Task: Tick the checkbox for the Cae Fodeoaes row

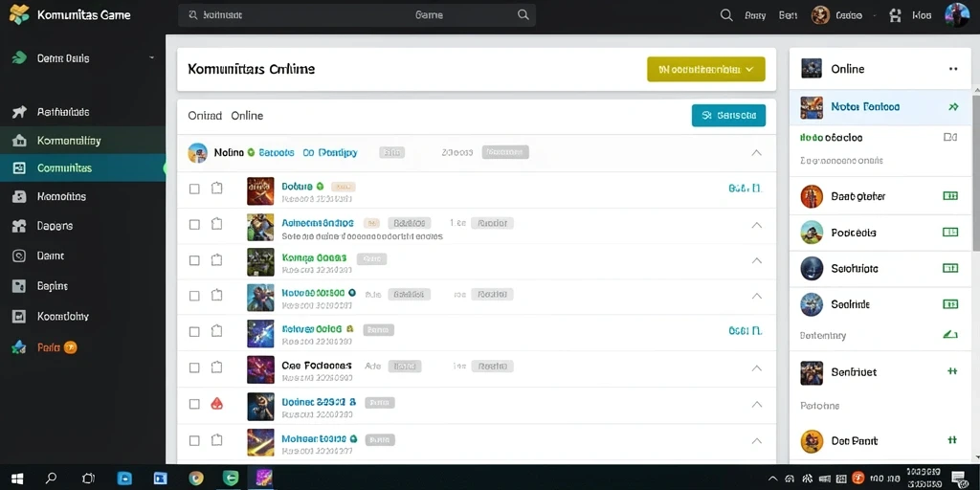Action: point(194,368)
